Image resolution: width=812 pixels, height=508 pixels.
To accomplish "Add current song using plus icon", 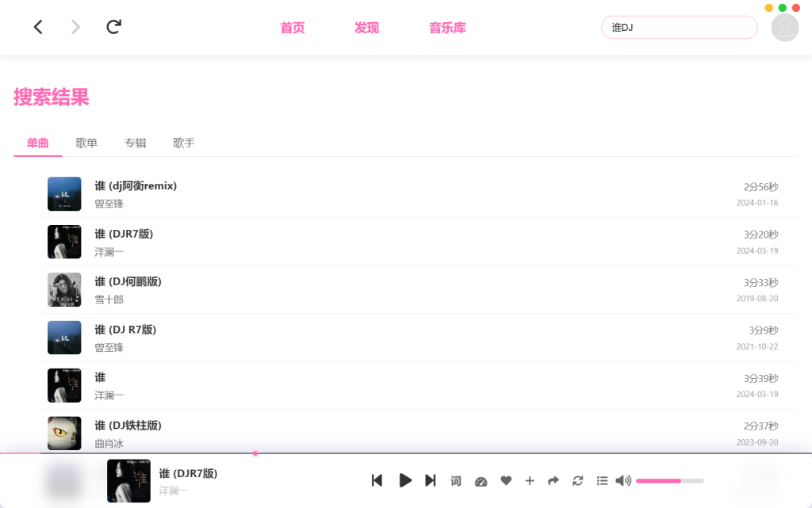I will coord(530,481).
